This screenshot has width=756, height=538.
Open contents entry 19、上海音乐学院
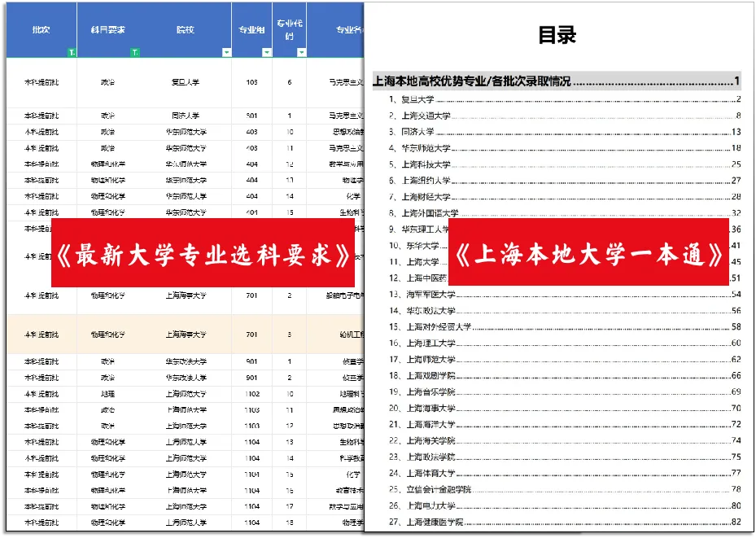point(565,392)
